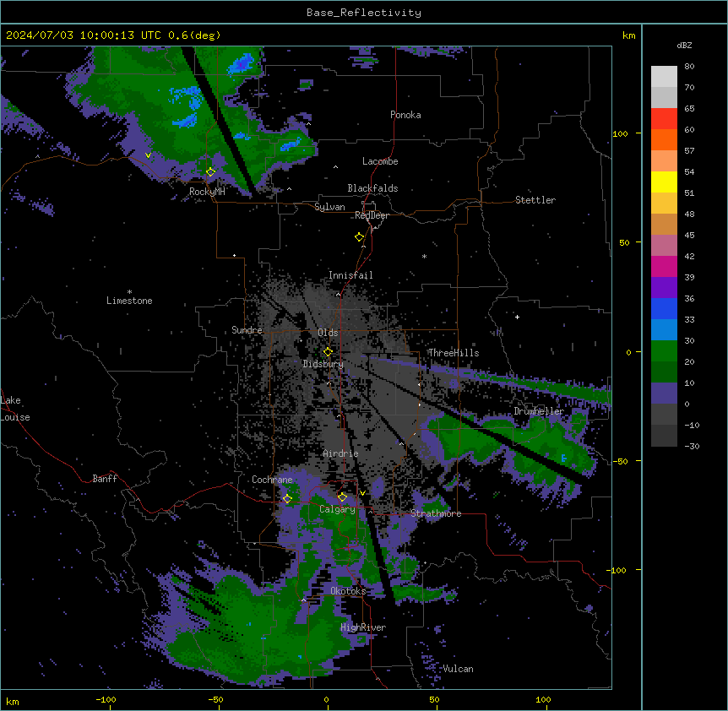Screen dimensions: 728x711
Task: Select the Lacombe town label
Action: click(380, 161)
